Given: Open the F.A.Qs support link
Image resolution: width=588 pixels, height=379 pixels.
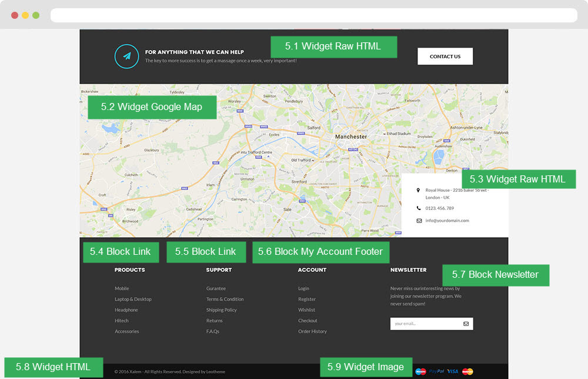Looking at the screenshot, I should coord(213,331).
